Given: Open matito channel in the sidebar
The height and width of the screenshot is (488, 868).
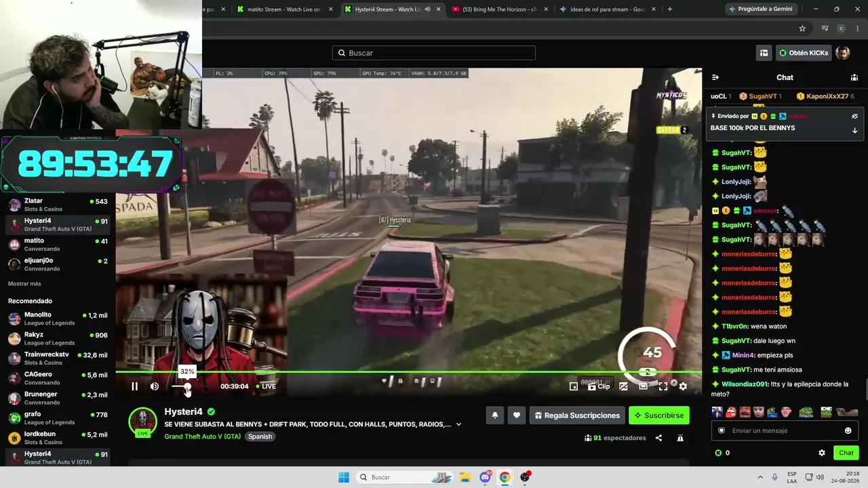Looking at the screenshot, I should pyautogui.click(x=58, y=245).
